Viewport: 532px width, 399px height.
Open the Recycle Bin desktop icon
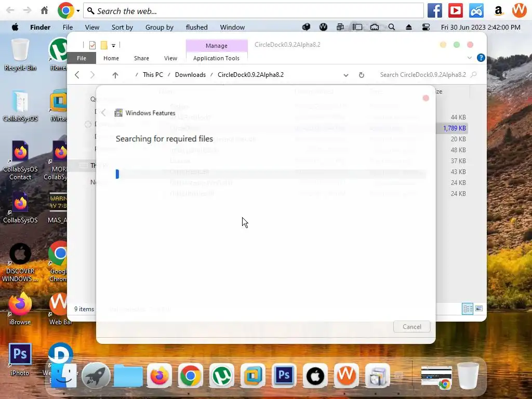[x=20, y=55]
